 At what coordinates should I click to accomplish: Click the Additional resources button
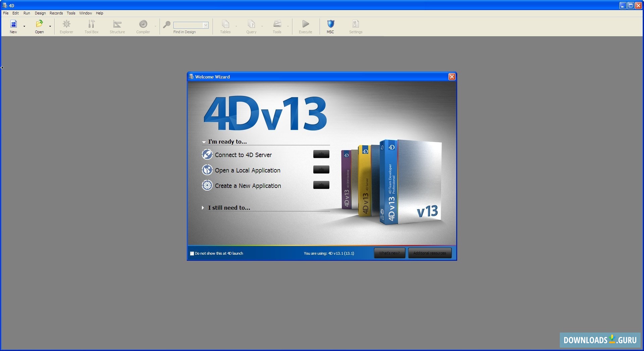click(430, 253)
